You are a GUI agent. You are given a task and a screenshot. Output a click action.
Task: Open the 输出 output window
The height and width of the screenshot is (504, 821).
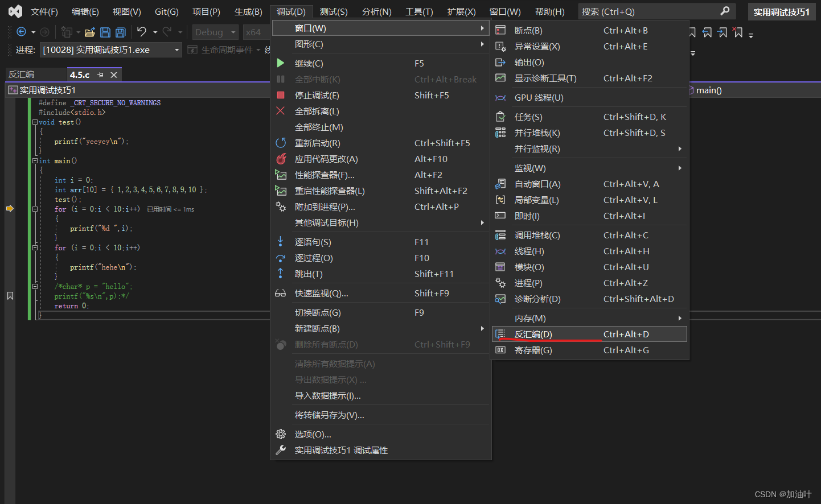pyautogui.click(x=589, y=62)
